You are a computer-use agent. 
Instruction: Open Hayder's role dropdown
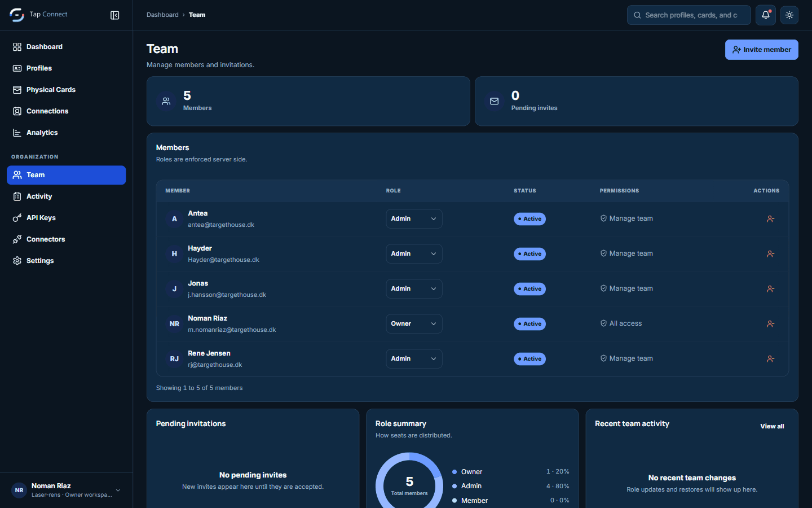[414, 254]
